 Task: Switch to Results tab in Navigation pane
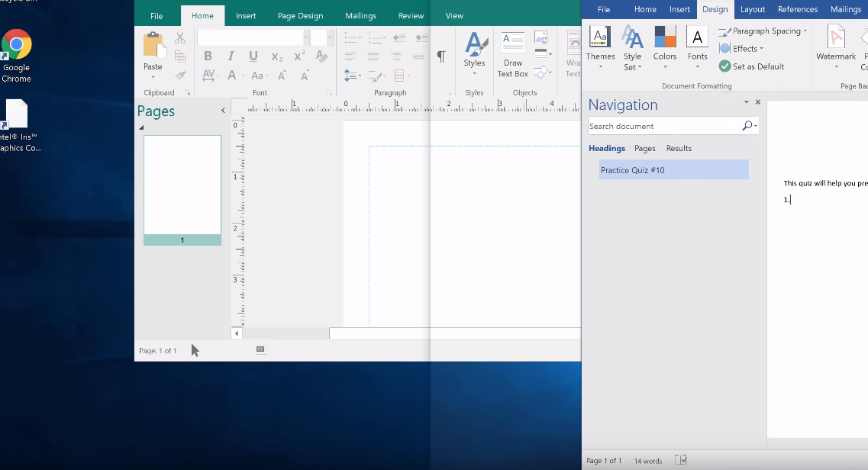tap(679, 148)
